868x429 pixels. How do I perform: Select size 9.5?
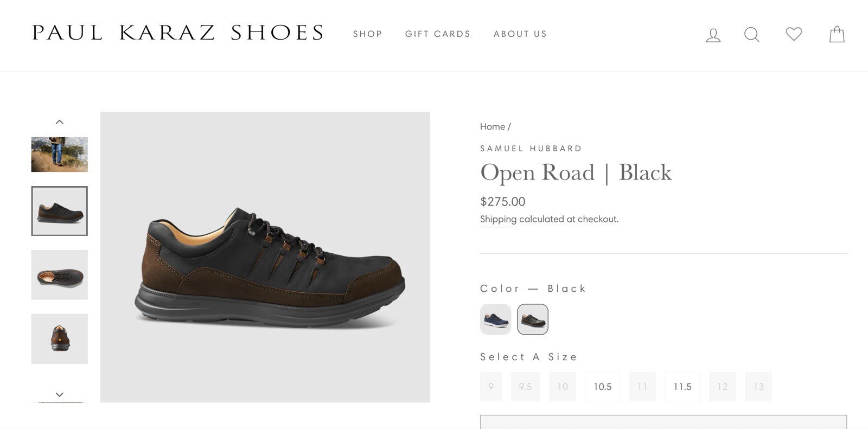click(525, 387)
